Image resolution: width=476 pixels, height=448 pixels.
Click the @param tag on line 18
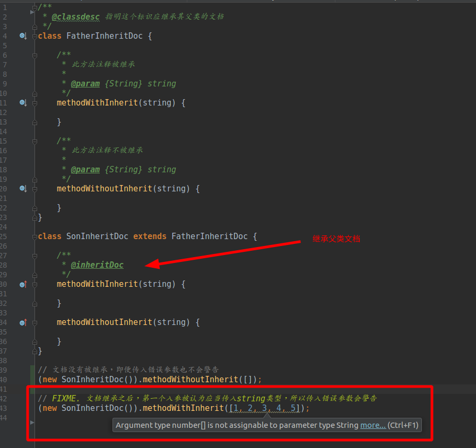point(85,169)
